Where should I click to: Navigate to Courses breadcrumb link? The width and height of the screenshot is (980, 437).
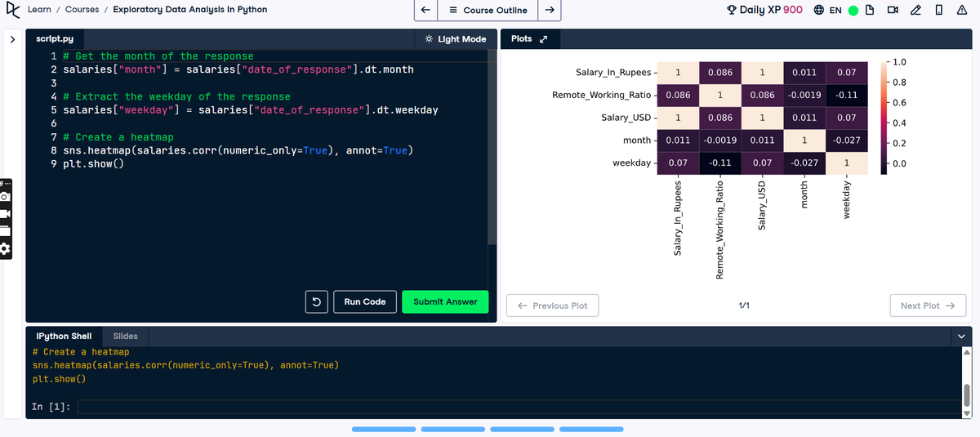(x=82, y=10)
